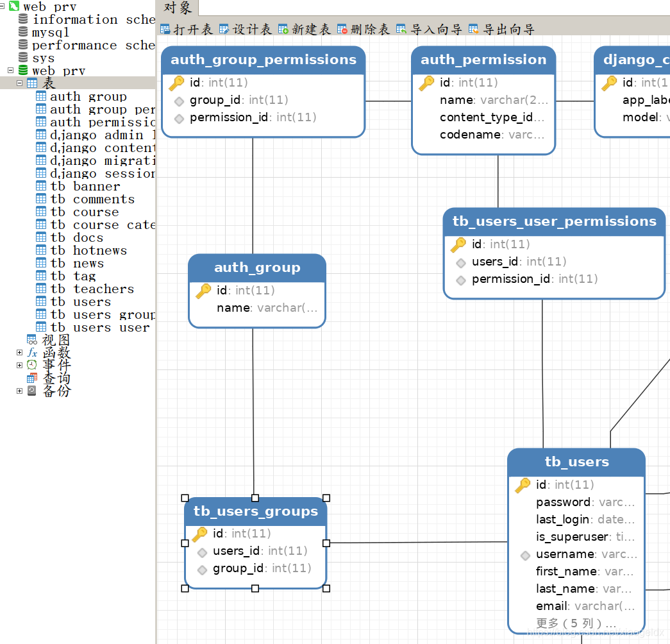670x644 pixels.
Task: Select auth_group_permissions entity header in diagram
Action: pyautogui.click(x=264, y=60)
